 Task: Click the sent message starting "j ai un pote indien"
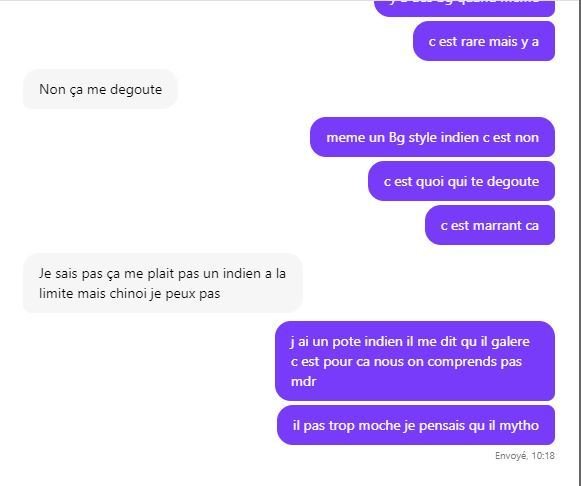tap(415, 361)
